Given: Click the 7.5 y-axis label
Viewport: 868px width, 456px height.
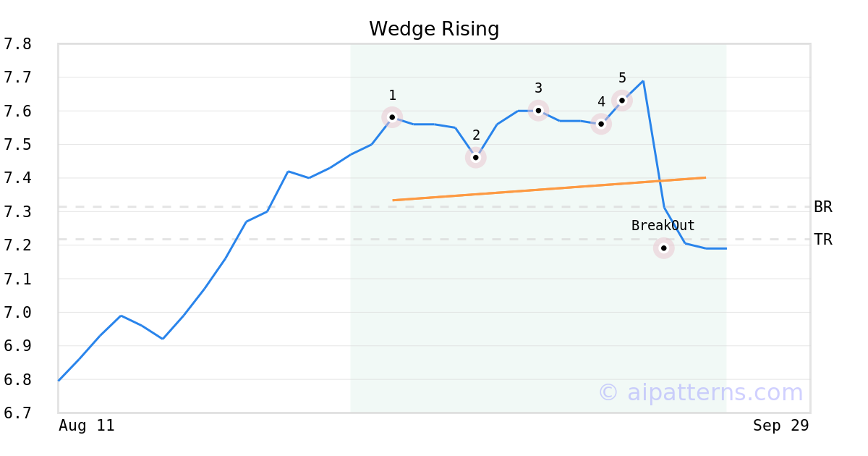Looking at the screenshot, I should (x=17, y=145).
